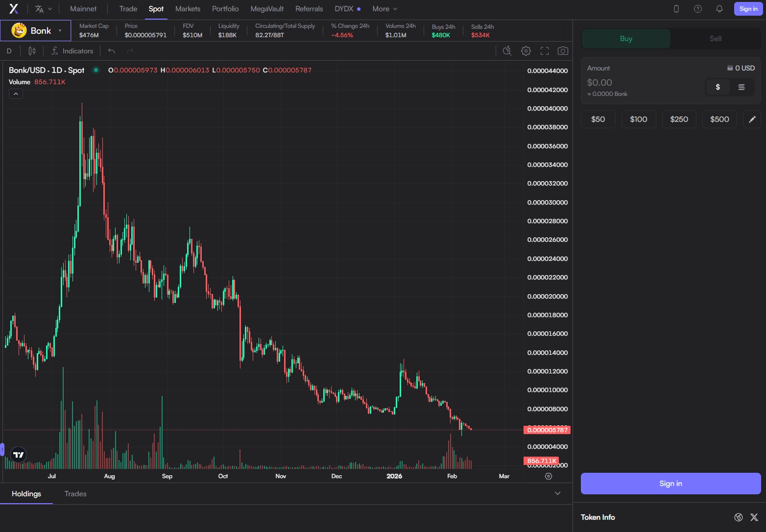Switch to the Buy side
766x532 pixels.
626,39
